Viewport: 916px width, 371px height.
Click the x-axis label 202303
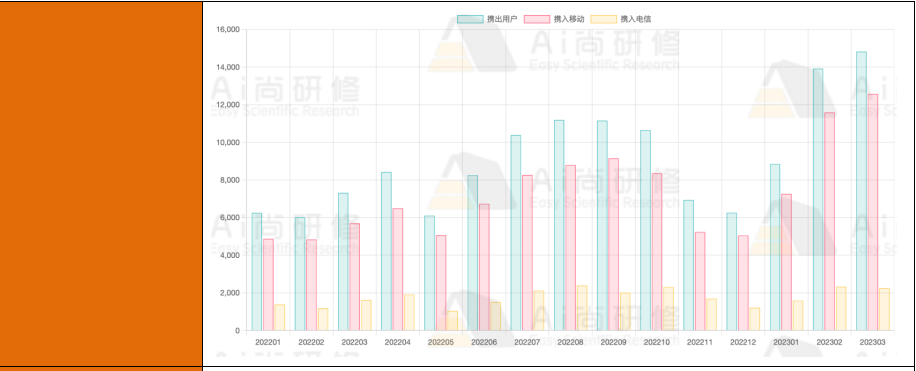[x=873, y=342]
